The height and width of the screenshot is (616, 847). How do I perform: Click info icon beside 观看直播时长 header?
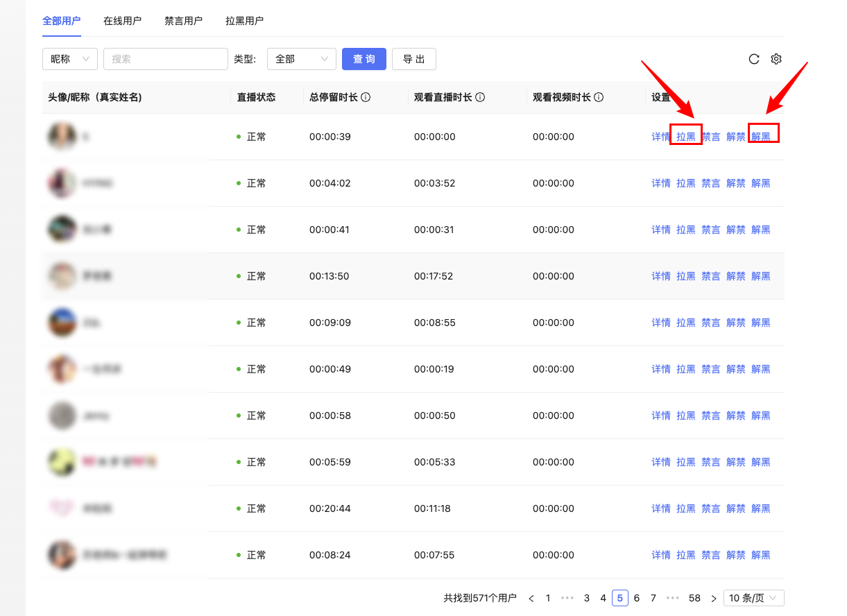click(479, 98)
